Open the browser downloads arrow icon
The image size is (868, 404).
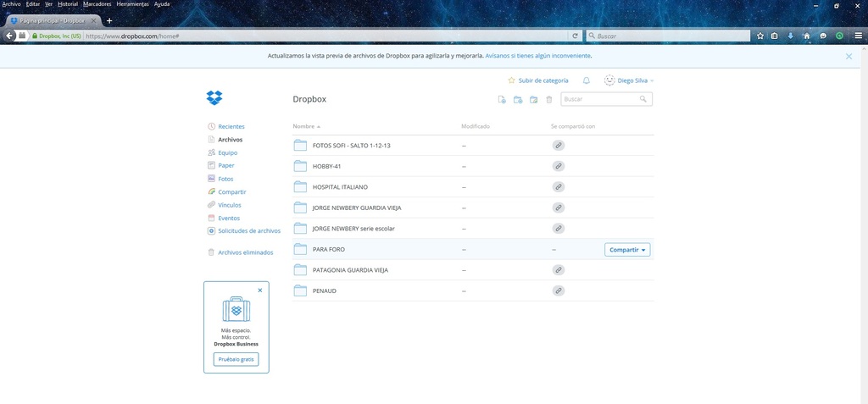pyautogui.click(x=791, y=36)
